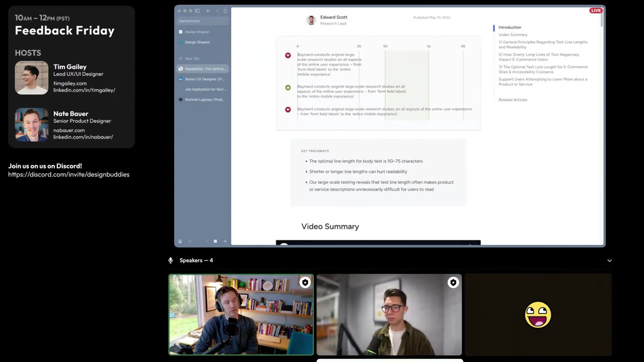Viewport: 644px width, 362px height.
Task: Click the Speakers — 4 label
Action: (196, 260)
